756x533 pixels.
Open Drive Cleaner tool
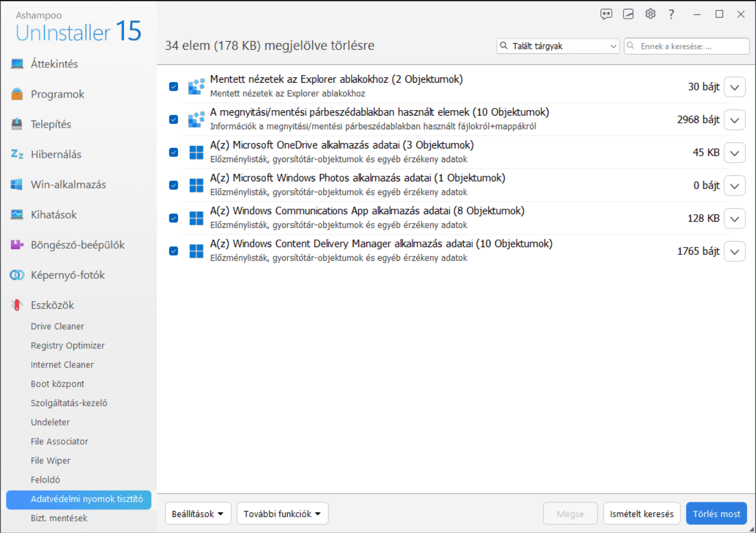pyautogui.click(x=58, y=326)
